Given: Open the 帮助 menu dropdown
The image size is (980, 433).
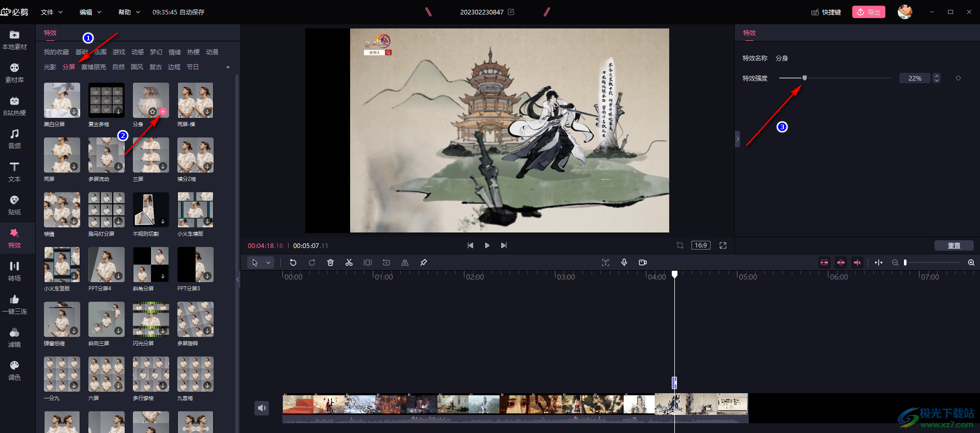Looking at the screenshot, I should tap(129, 12).
